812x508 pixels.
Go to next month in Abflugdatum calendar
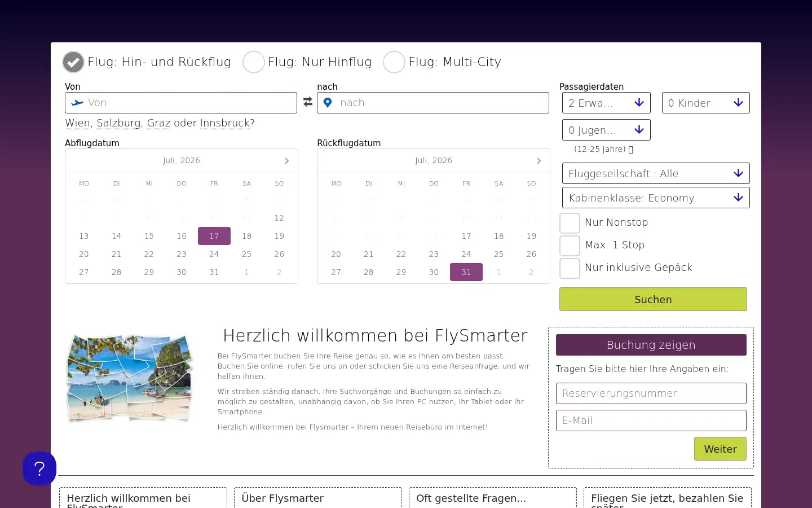point(286,161)
